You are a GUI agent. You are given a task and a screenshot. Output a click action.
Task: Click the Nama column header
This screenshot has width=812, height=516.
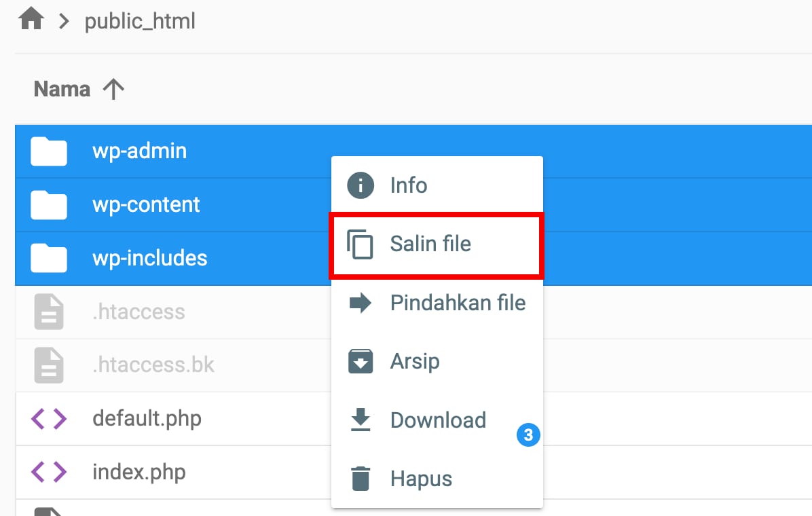(x=62, y=90)
